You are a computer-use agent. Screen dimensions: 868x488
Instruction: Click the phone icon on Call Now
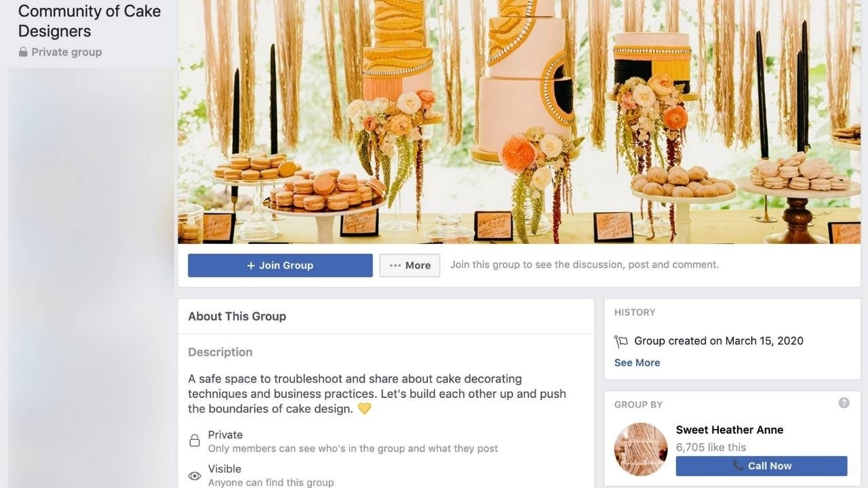[x=738, y=466]
